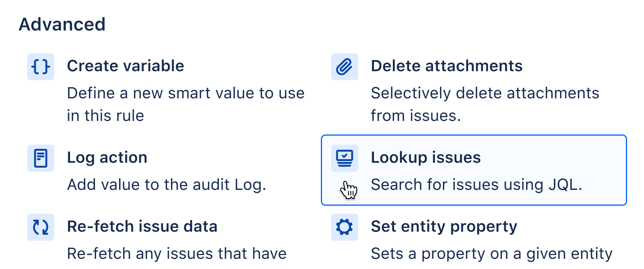
Task: Click the highlighted Lookup issues card
Action: tap(473, 170)
